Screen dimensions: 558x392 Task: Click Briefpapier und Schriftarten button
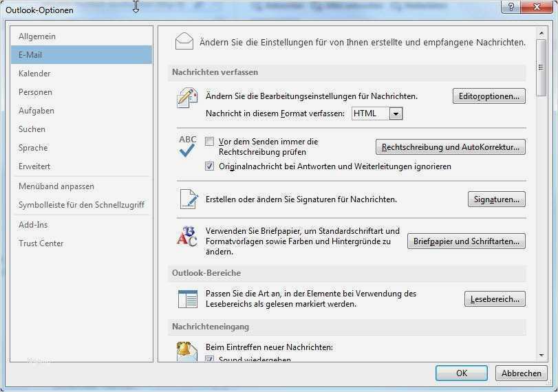[466, 241]
